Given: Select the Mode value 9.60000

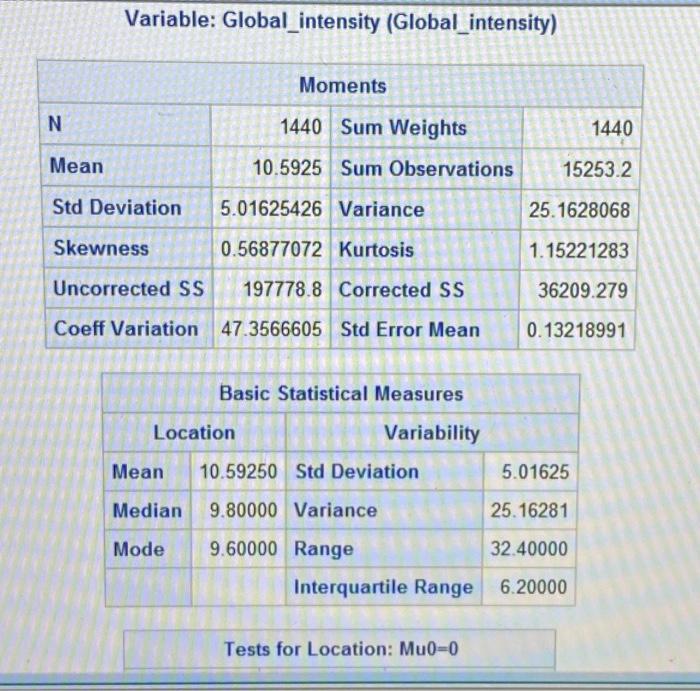Looking at the screenshot, I should (x=243, y=549).
